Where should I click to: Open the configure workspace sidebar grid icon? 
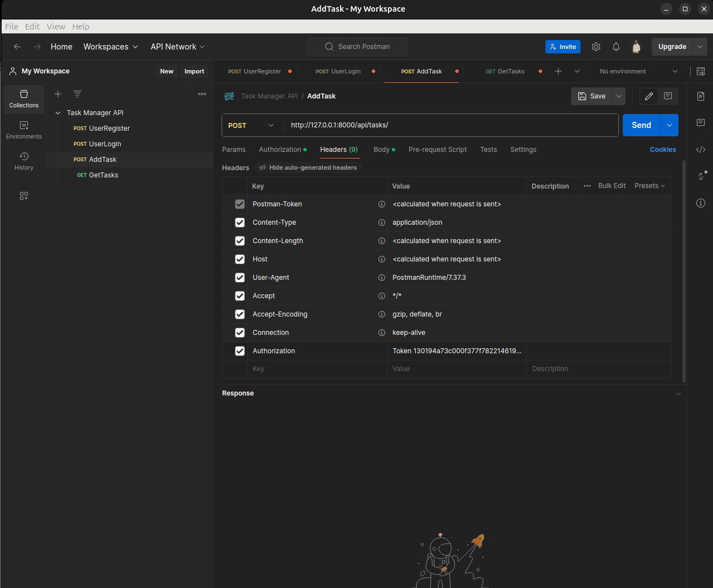pos(24,196)
